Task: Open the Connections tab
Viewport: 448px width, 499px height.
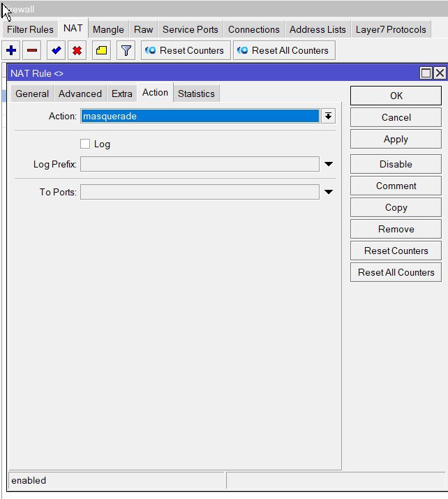Action: click(x=253, y=29)
